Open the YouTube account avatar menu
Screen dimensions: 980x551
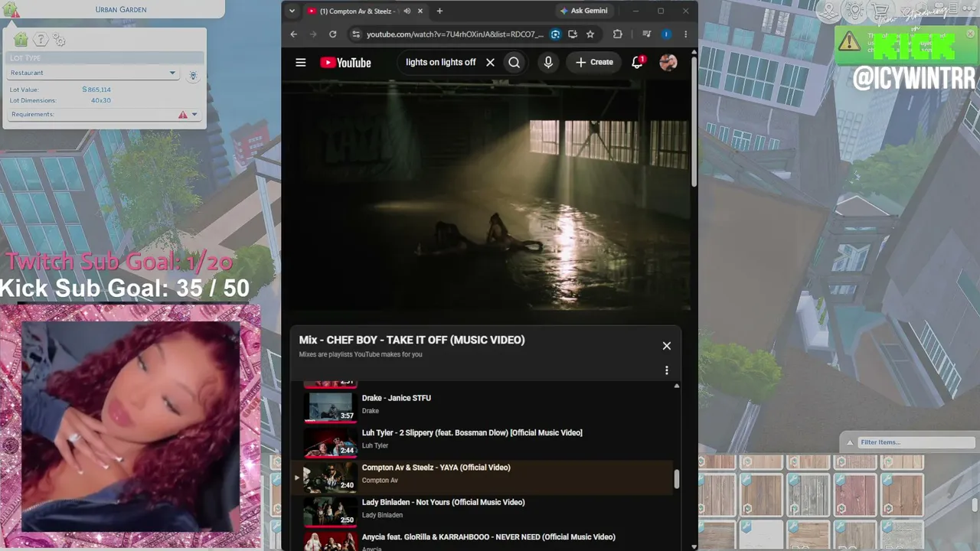click(668, 63)
